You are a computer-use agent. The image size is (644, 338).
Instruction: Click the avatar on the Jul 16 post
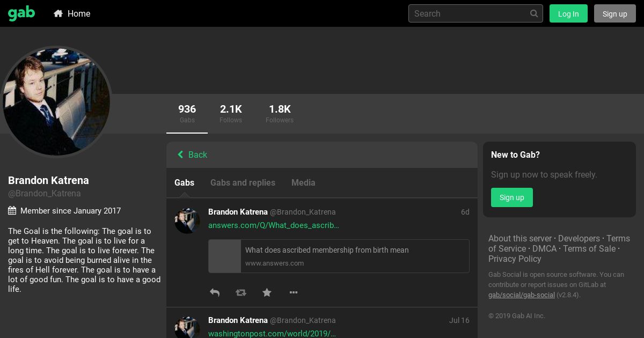pyautogui.click(x=187, y=327)
